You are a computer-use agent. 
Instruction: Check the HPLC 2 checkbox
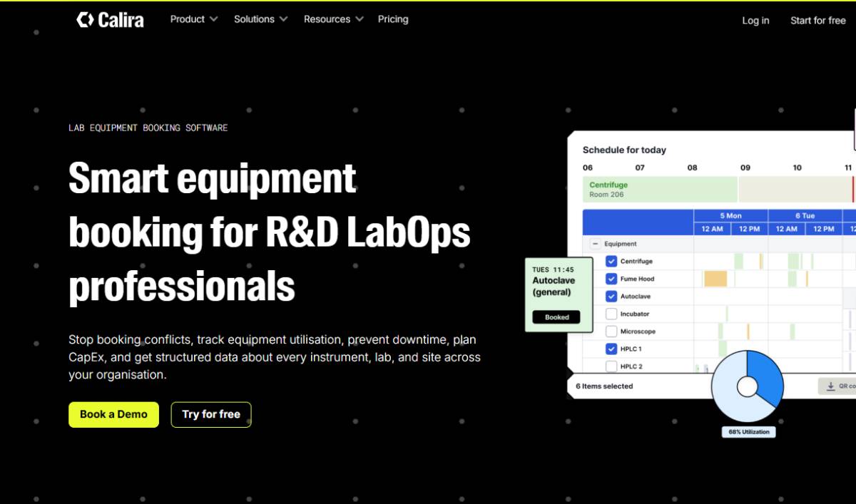[611, 366]
